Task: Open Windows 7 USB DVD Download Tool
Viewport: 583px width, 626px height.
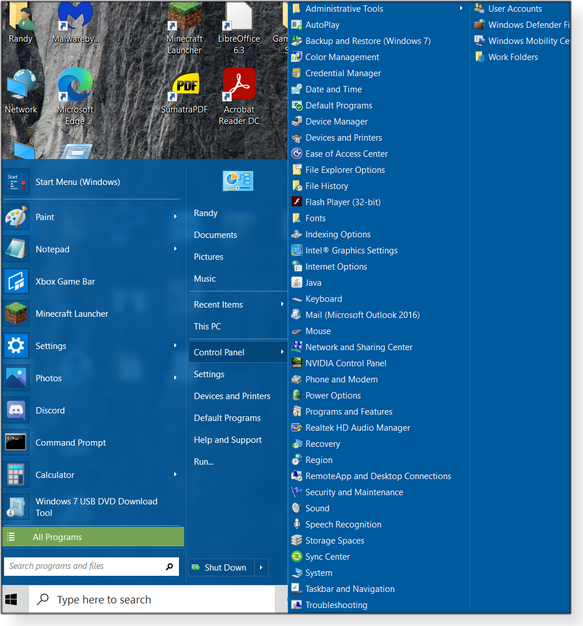Action: [x=93, y=507]
